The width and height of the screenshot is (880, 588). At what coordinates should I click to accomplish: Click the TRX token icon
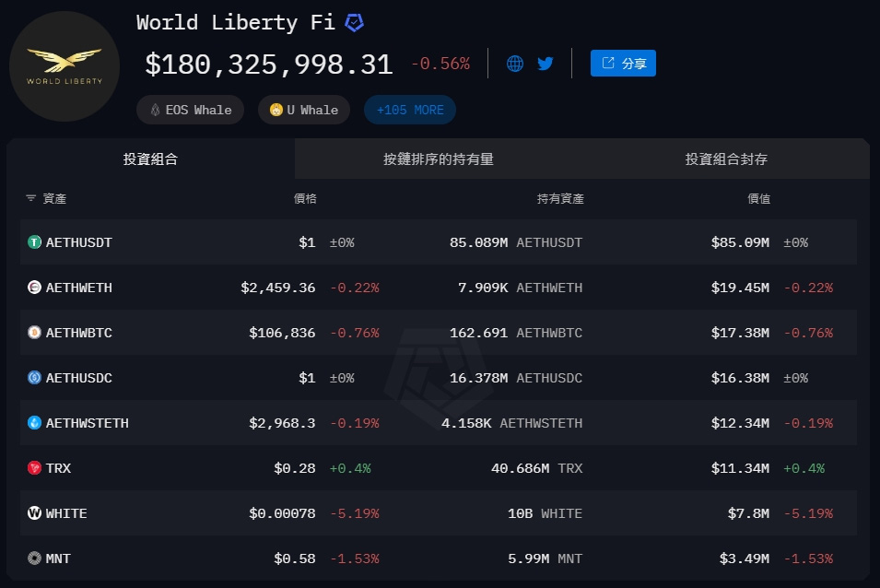tap(35, 468)
